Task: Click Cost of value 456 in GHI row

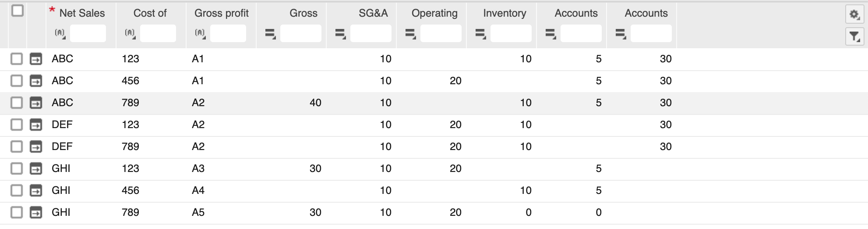Action: click(131, 190)
